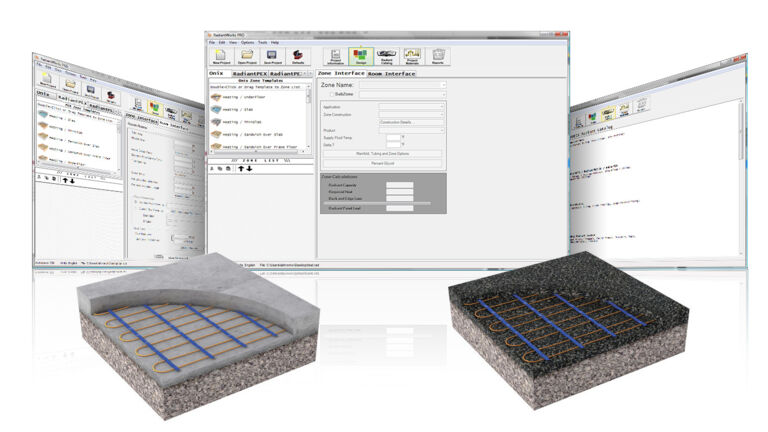Click the Defaults toolbar icon
Viewport: 768px width, 432px height.
point(296,58)
